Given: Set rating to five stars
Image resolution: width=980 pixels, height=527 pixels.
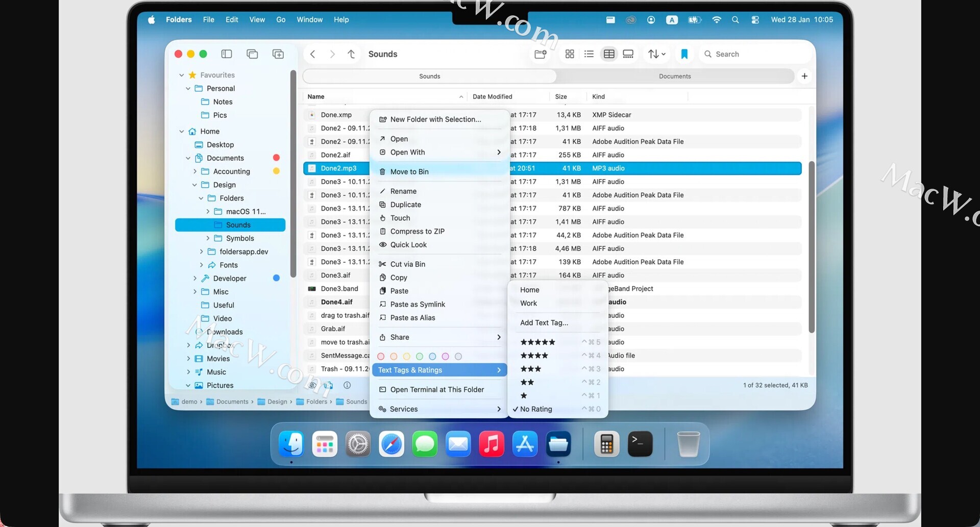Looking at the screenshot, I should [x=537, y=342].
